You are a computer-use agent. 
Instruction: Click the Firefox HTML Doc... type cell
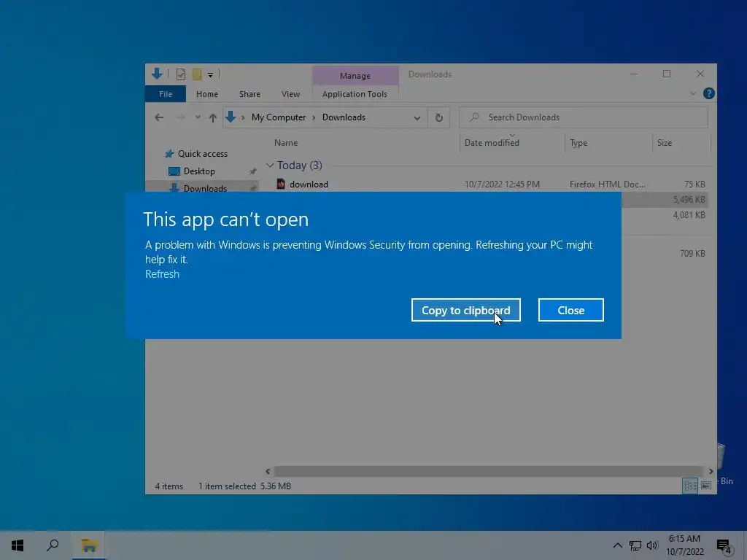[608, 184]
